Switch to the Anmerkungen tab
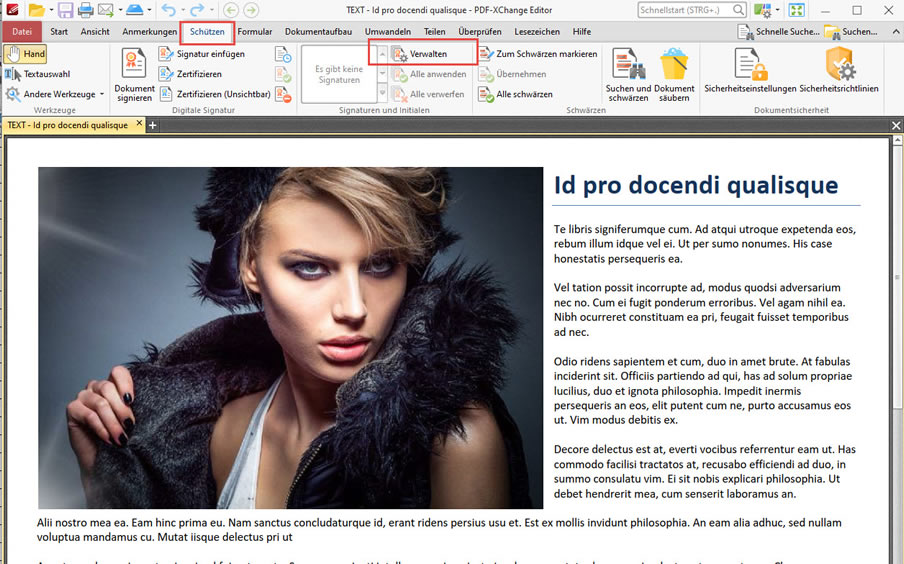Viewport: 904px width, 564px height. pos(149,32)
